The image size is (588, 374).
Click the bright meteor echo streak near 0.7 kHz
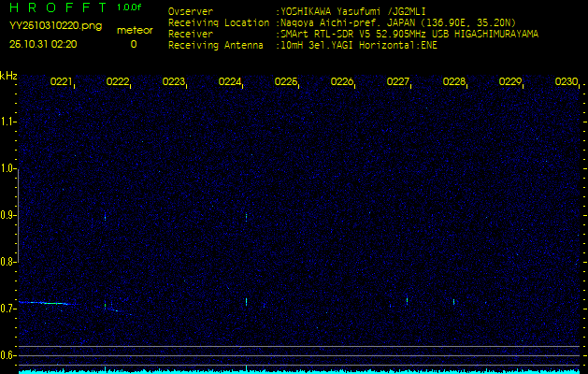click(x=45, y=303)
